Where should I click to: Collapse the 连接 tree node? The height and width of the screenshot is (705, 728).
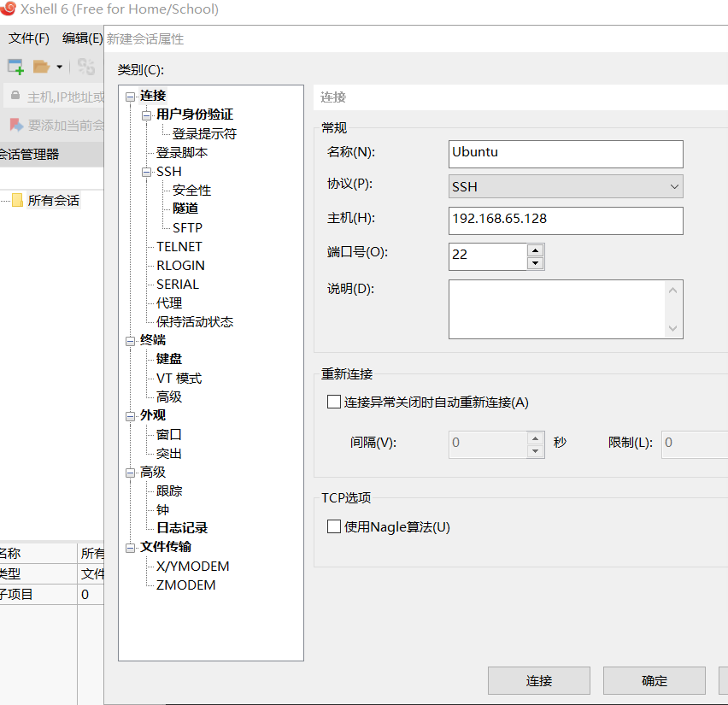(x=131, y=97)
